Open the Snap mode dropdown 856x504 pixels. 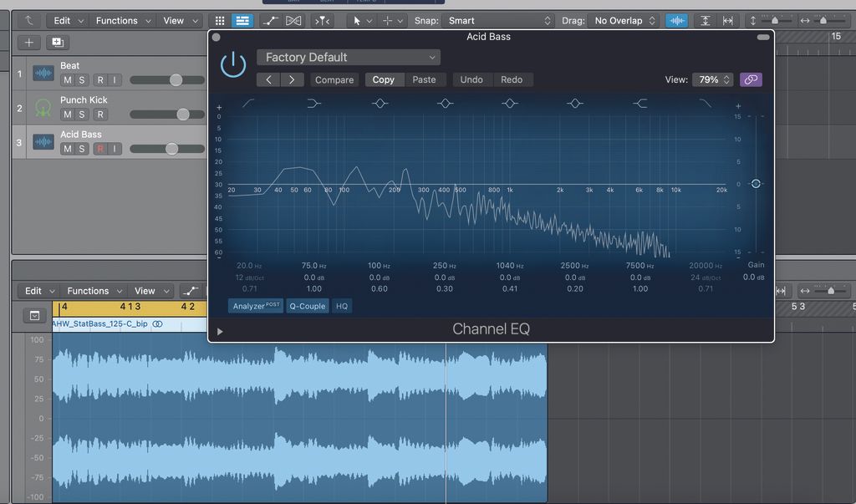(497, 20)
